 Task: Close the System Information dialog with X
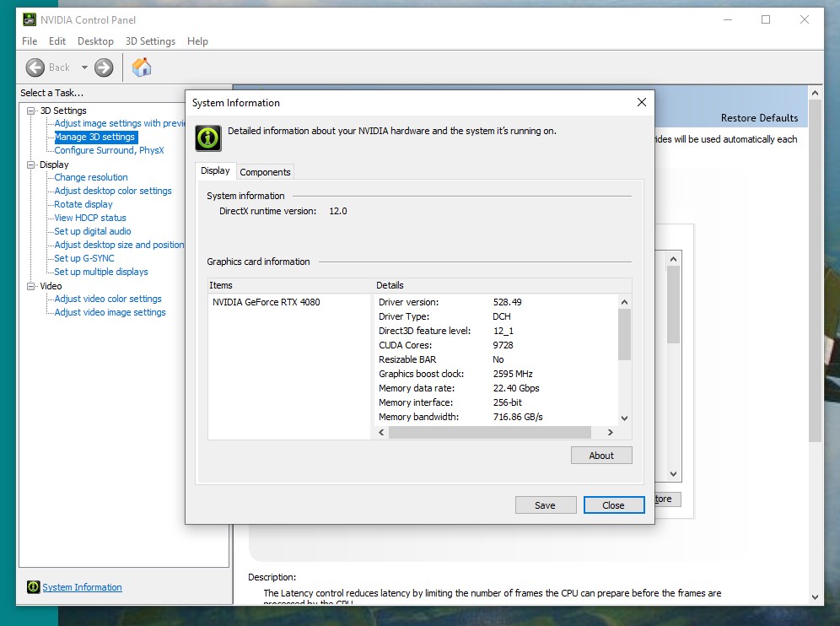[641, 102]
